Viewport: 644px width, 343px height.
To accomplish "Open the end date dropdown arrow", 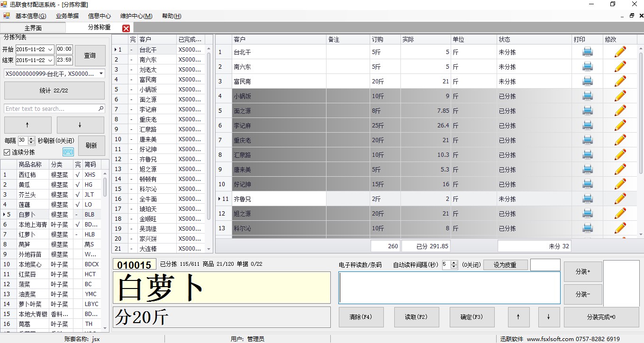I will 50,60.
